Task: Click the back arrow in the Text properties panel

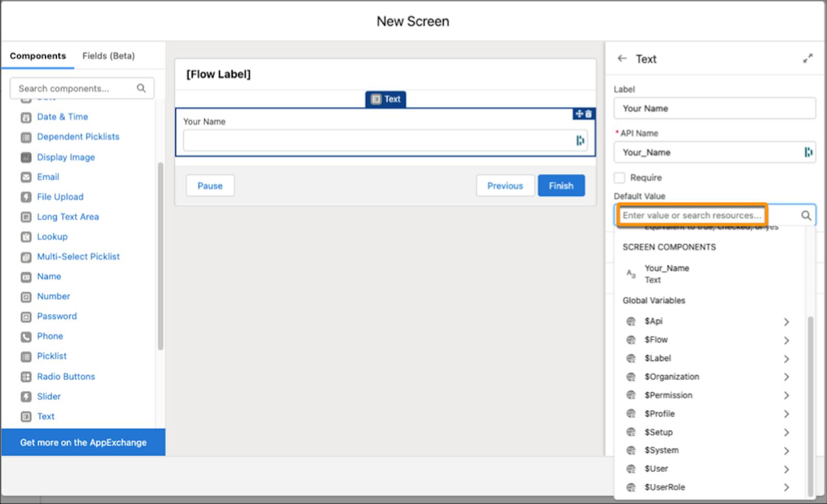Action: (x=622, y=58)
